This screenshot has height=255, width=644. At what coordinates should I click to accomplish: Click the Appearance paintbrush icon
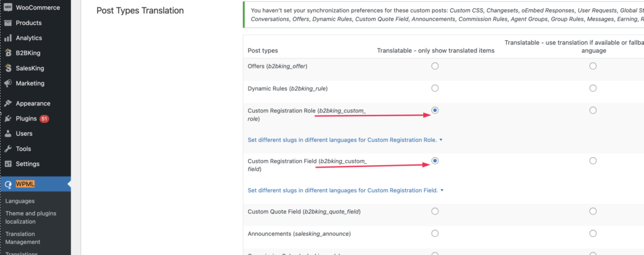pos(8,103)
